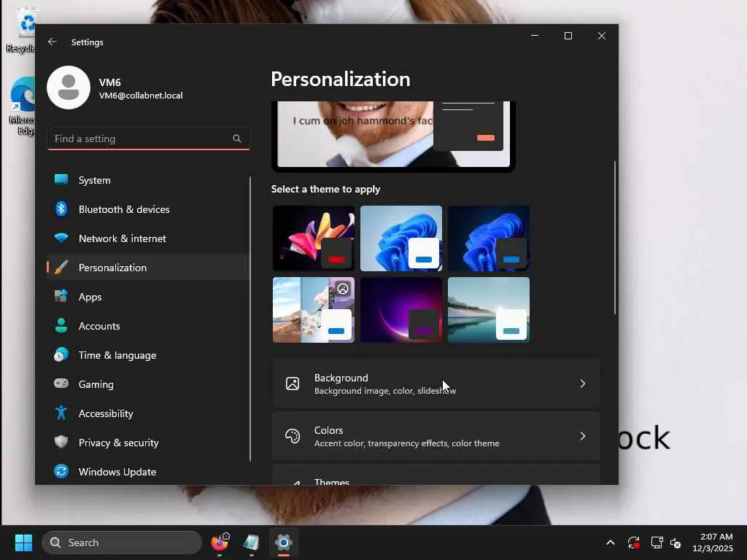The height and width of the screenshot is (560, 747).
Task: Click the Privacy & security shield icon
Action: tap(61, 443)
